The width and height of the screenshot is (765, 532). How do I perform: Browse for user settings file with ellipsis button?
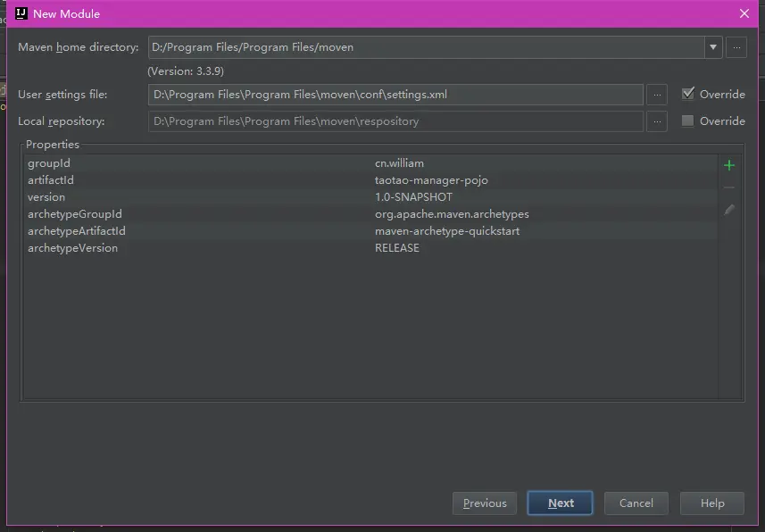tap(657, 95)
